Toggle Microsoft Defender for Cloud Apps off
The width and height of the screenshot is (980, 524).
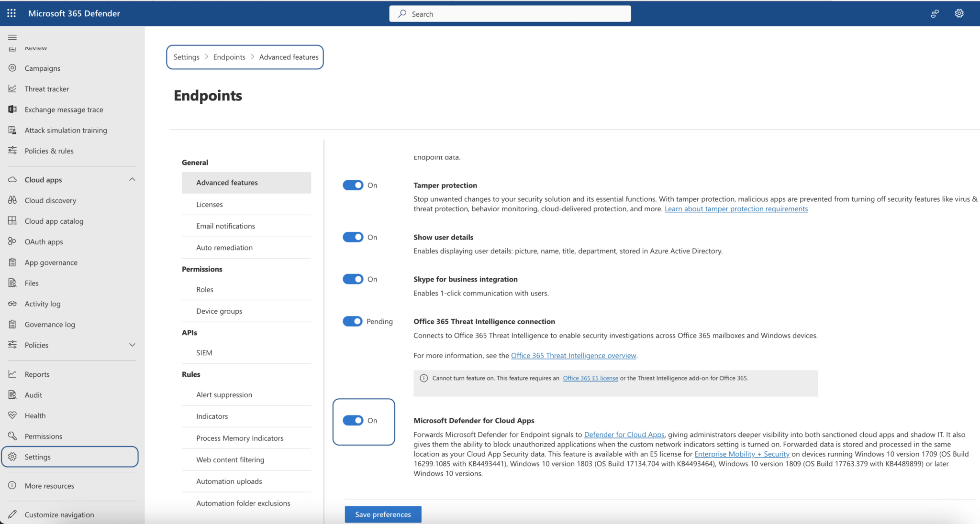(353, 420)
